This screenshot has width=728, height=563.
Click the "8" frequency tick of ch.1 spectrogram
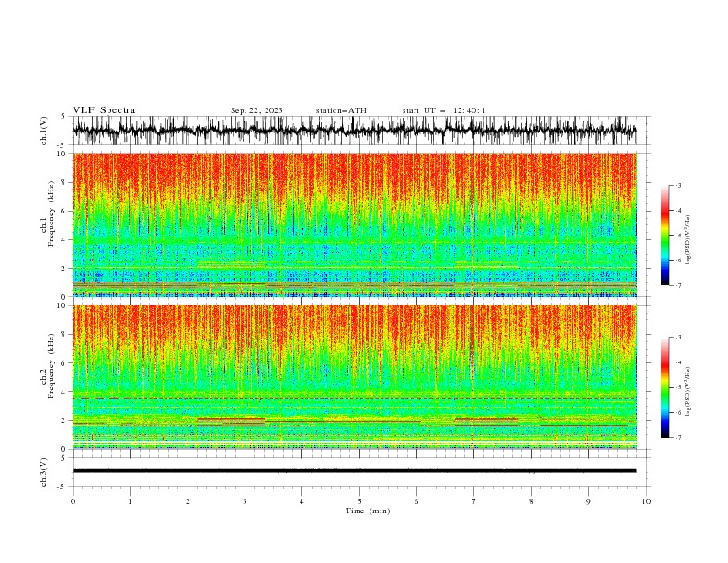[x=64, y=182]
